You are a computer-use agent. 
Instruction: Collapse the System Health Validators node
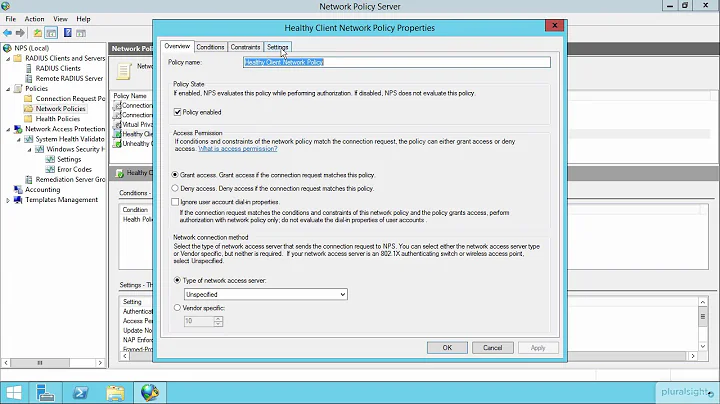coord(19,140)
